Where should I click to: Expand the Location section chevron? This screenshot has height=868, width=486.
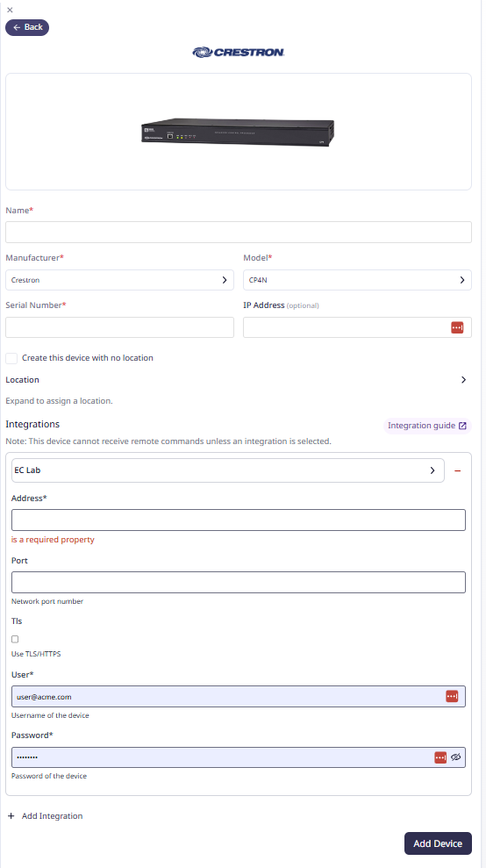point(464,380)
